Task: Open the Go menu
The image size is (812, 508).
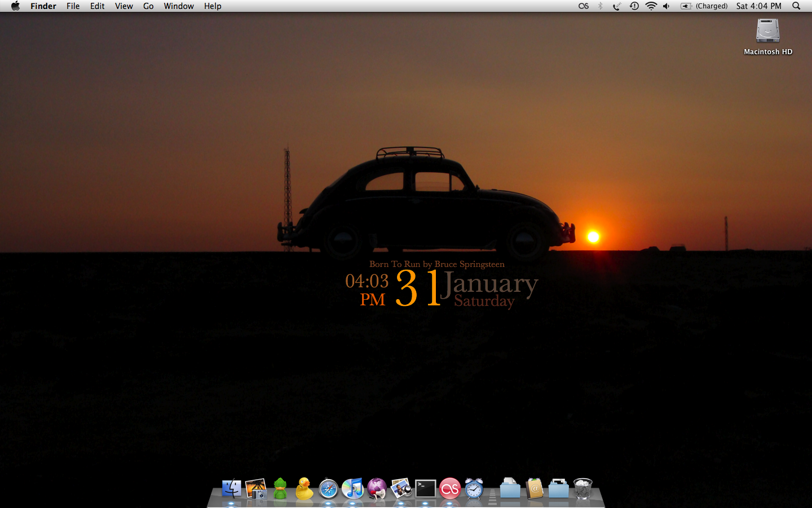Action: pos(148,6)
